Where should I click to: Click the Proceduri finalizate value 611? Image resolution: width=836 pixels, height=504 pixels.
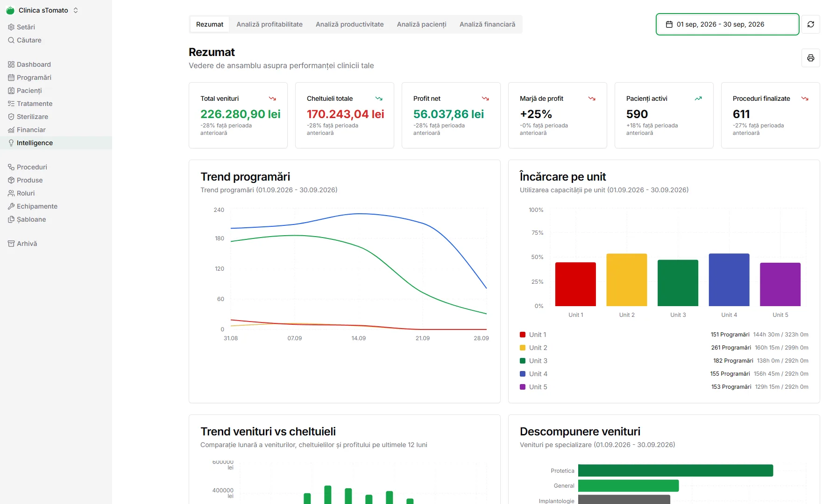(x=741, y=114)
